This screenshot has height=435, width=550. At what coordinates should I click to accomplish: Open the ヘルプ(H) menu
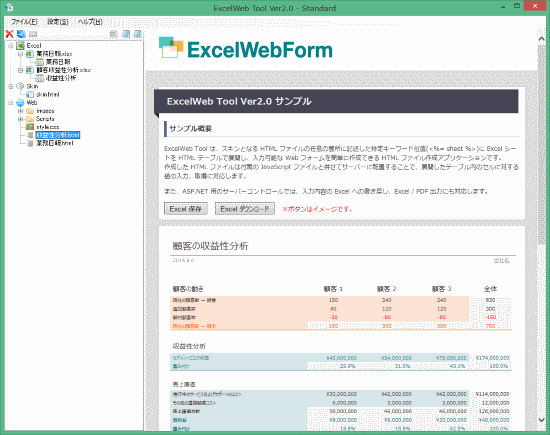90,22
